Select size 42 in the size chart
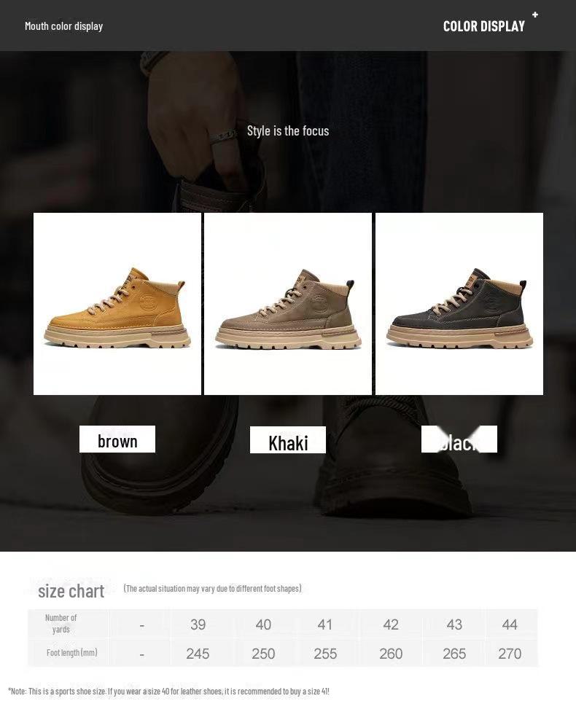The height and width of the screenshot is (728, 576). point(391,625)
